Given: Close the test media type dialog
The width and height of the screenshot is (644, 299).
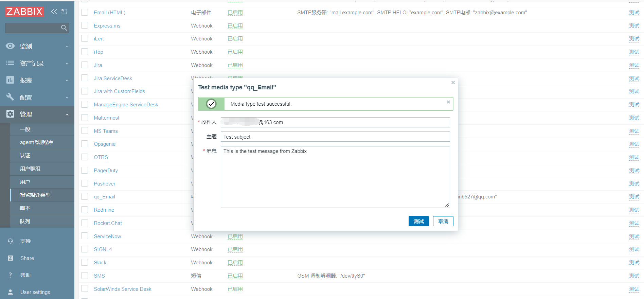Looking at the screenshot, I should (453, 83).
